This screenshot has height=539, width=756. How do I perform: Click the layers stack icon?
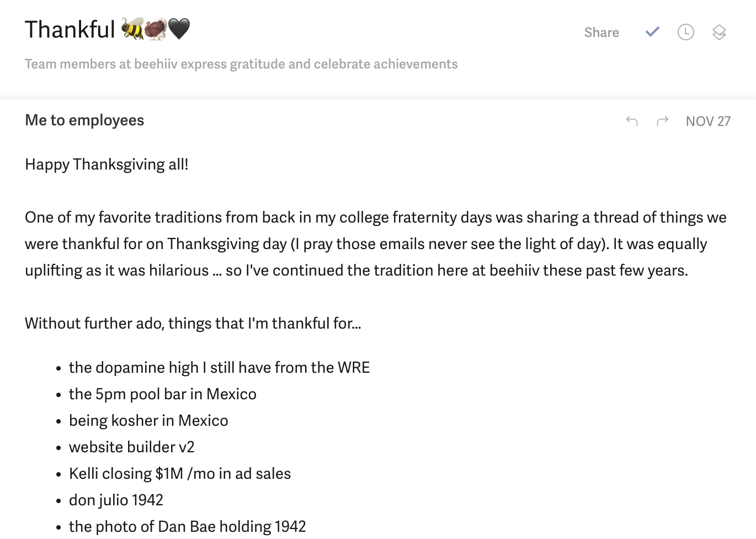[x=719, y=33]
